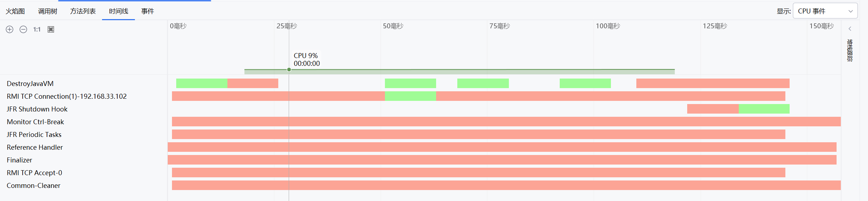Viewport: 868px width, 201px height.
Task: Open the 方法列表 tab
Action: tap(83, 11)
